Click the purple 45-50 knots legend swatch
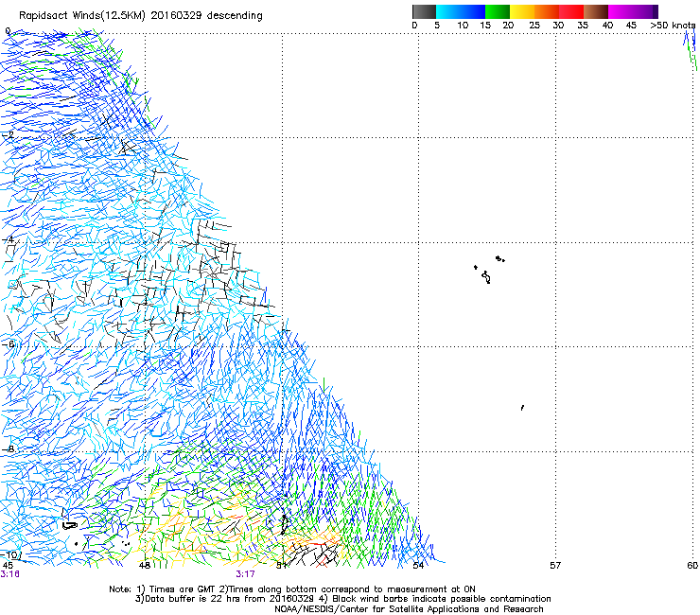The width and height of the screenshot is (700, 615). tap(645, 11)
